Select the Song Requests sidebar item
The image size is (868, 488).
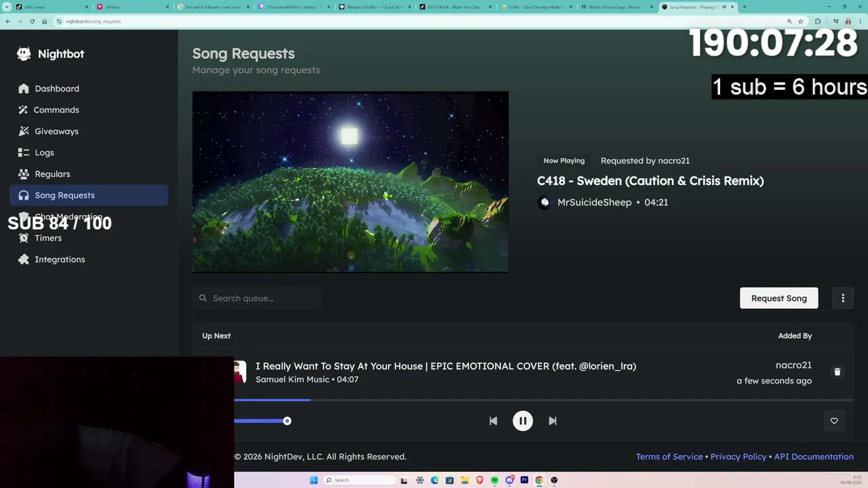89,195
